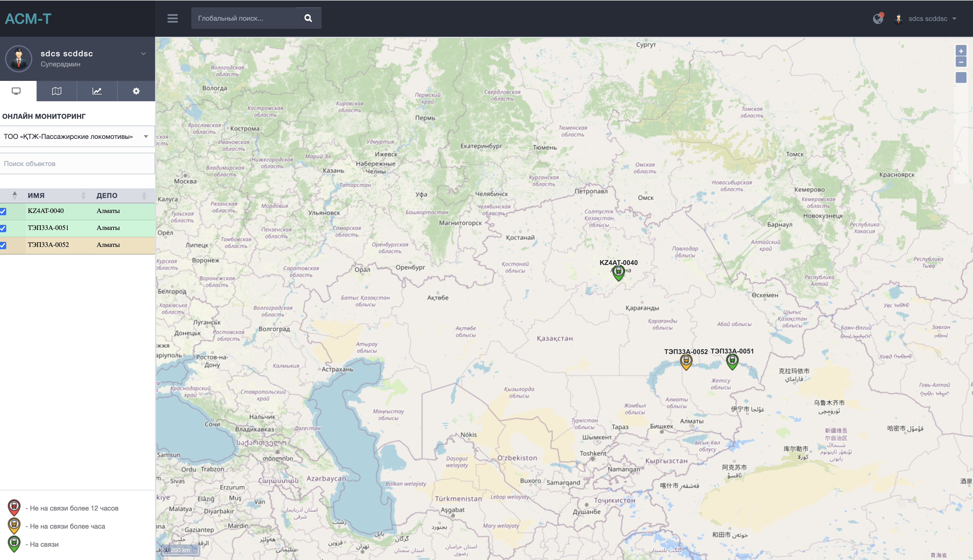Click the global search magnifier icon
Screen dimensions: 973x560
click(308, 18)
